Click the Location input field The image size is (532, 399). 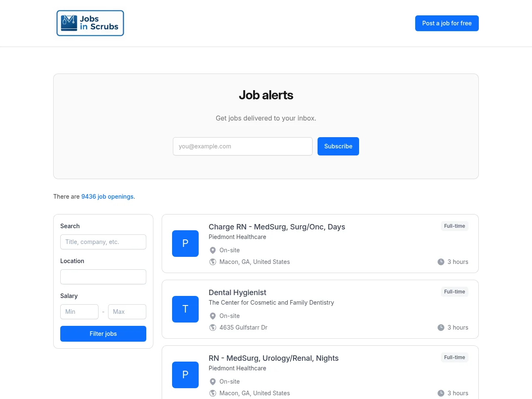point(103,277)
